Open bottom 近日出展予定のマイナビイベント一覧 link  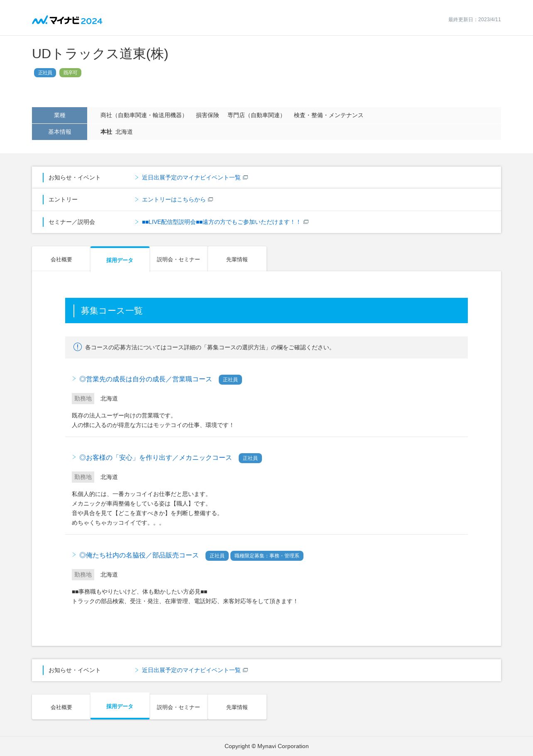pos(191,670)
